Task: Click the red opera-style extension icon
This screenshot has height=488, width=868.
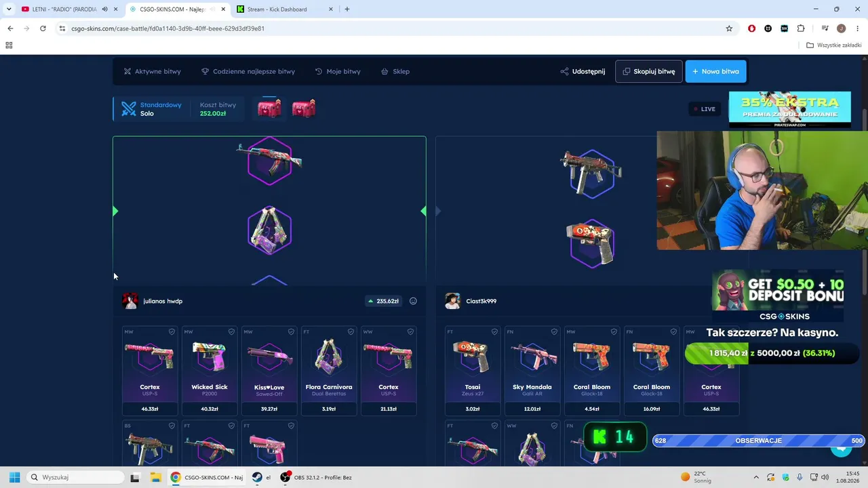Action: click(751, 28)
